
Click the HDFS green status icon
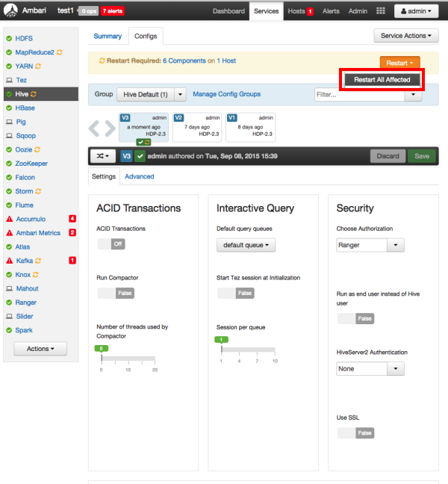9,38
